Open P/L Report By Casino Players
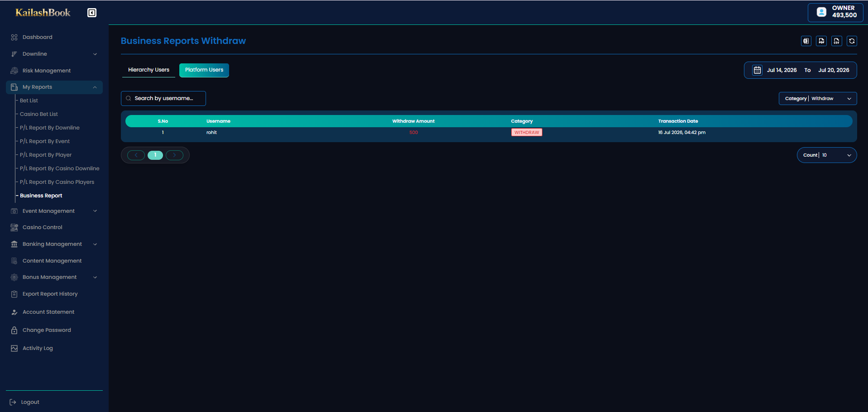Image resolution: width=868 pixels, height=412 pixels. coord(57,182)
